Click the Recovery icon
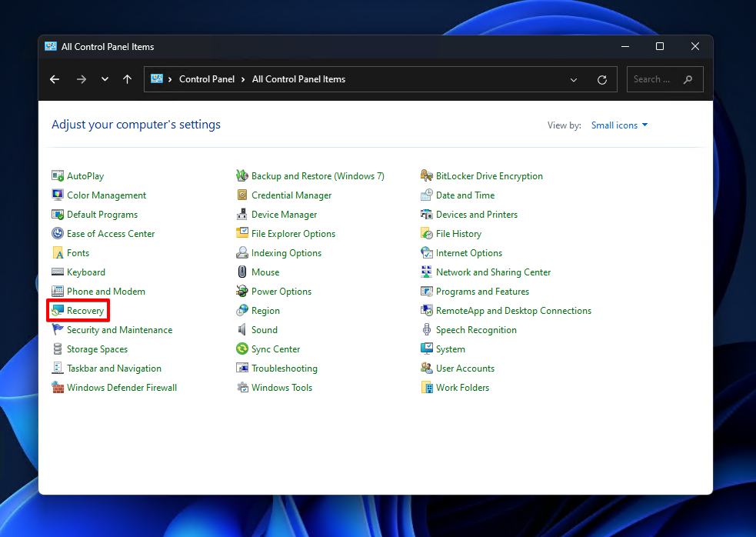756x537 pixels. [58, 311]
